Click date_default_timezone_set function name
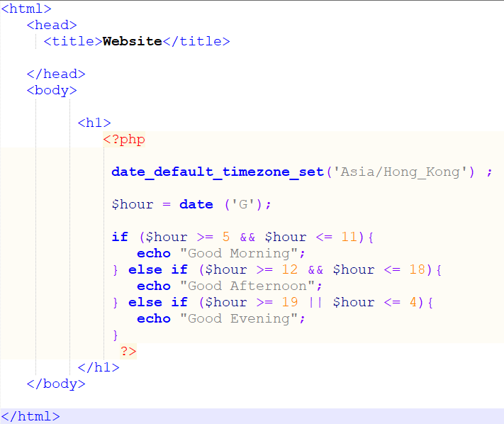The height and width of the screenshot is (424, 504). point(218,172)
